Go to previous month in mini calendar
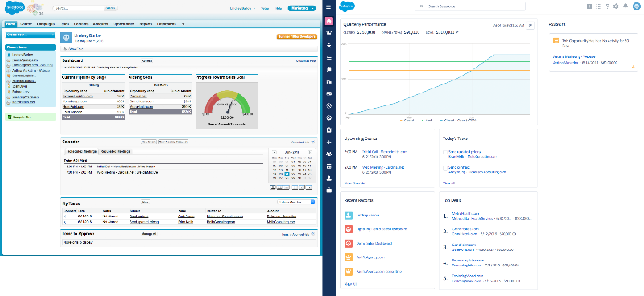Viewport: 644px width, 296px height. [x=274, y=152]
